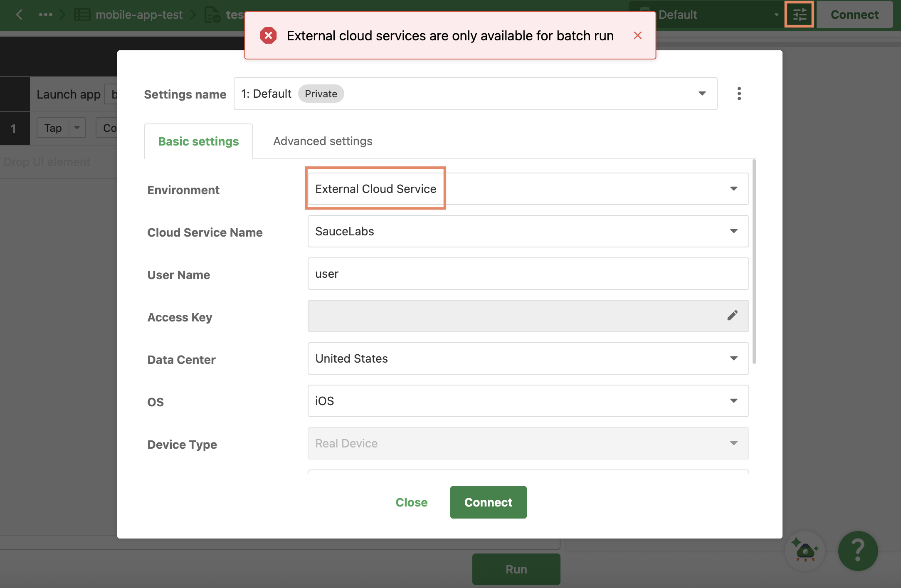The height and width of the screenshot is (588, 901).
Task: Switch to the Advanced settings tab
Action: coord(323,141)
